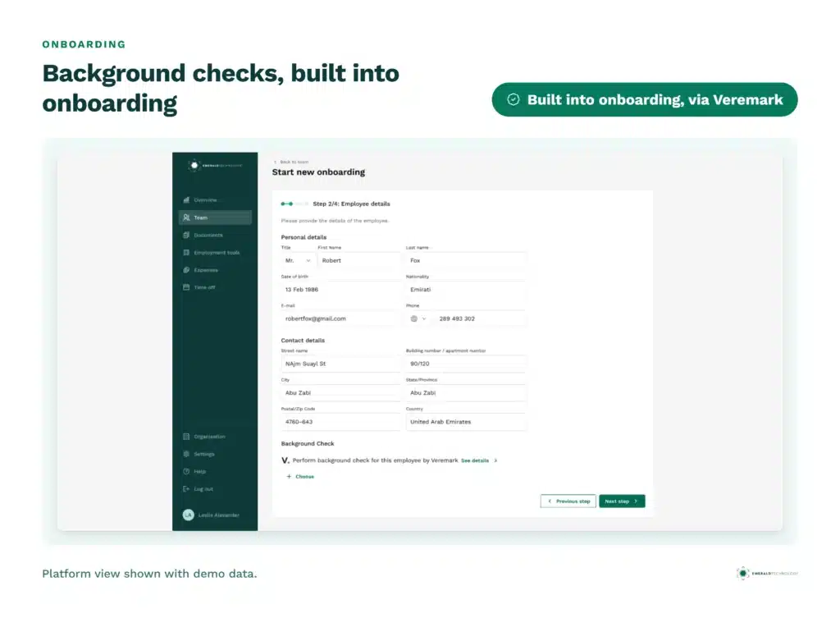Click the Country field United Arab Emirates

coord(466,422)
